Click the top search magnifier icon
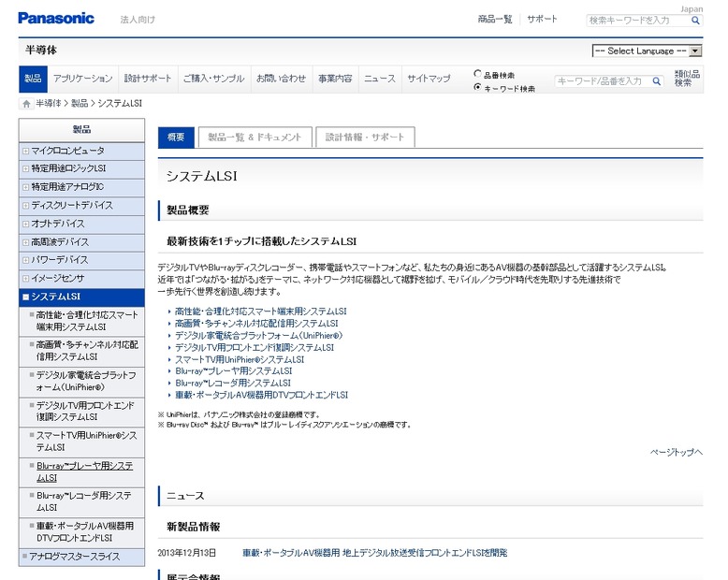728x580 pixels. 695,21
